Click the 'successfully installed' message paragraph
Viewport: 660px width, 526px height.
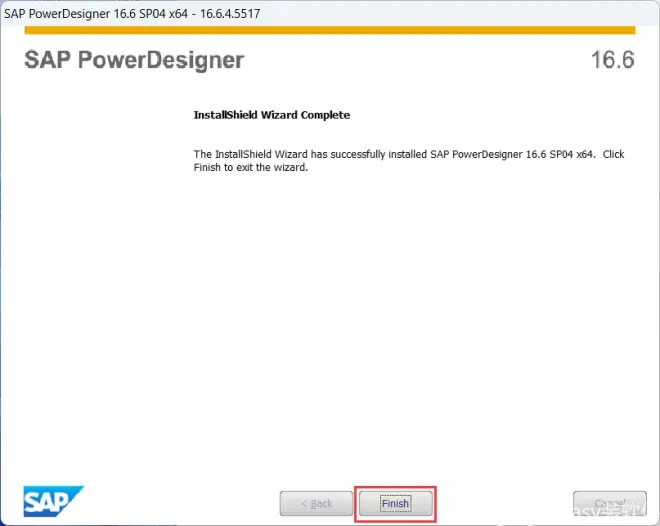[409, 161]
